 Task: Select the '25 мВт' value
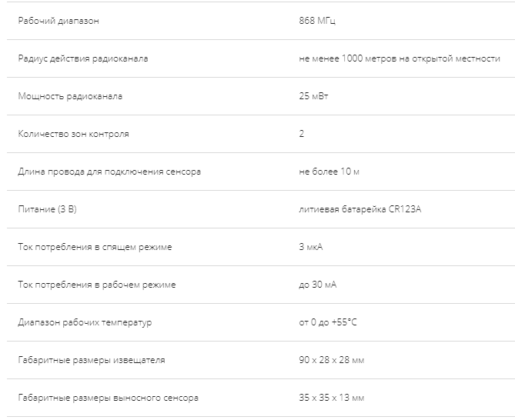click(313, 96)
